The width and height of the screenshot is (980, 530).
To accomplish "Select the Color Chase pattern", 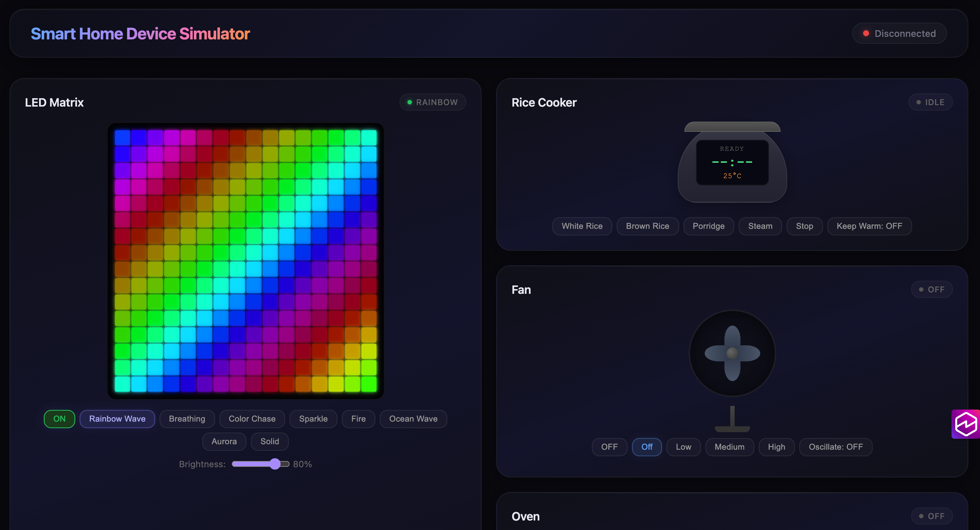I will click(x=252, y=419).
